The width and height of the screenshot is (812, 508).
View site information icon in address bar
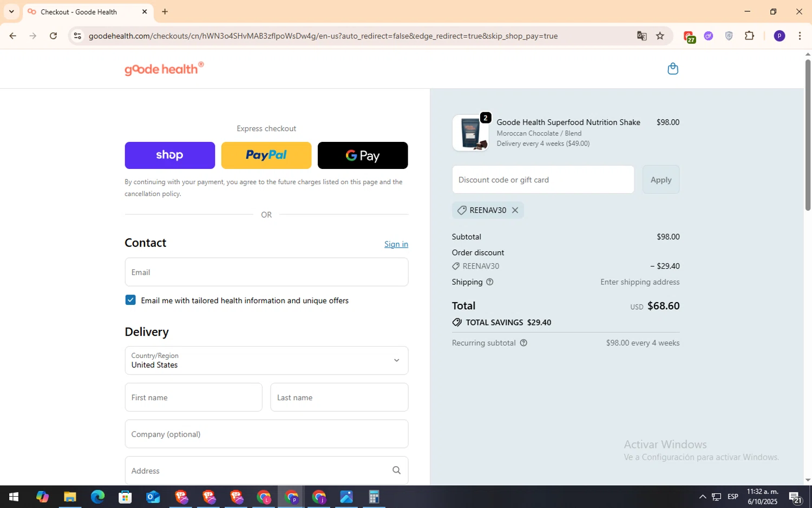[x=77, y=36]
